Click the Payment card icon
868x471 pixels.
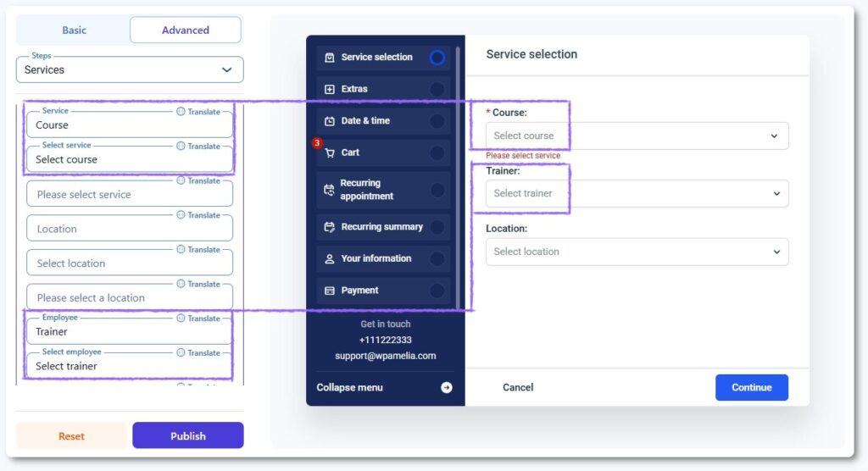coord(330,291)
